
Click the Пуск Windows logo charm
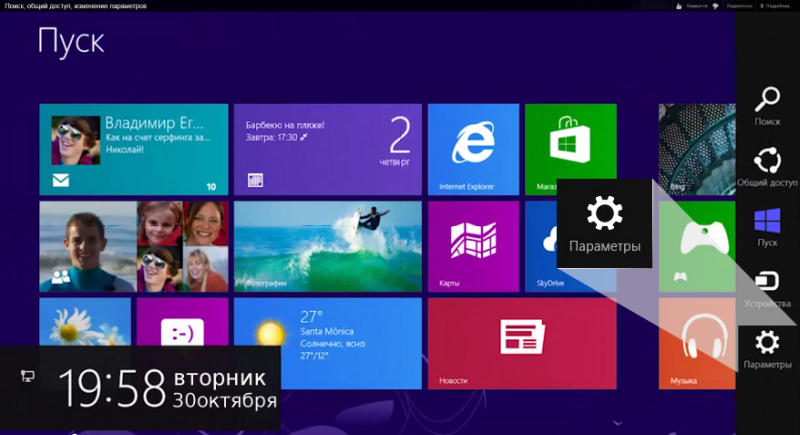click(767, 227)
